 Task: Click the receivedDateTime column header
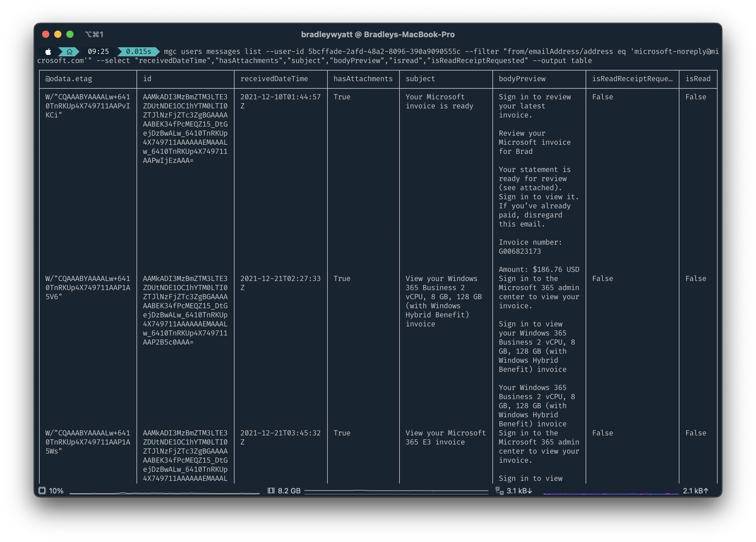pyautogui.click(x=274, y=79)
